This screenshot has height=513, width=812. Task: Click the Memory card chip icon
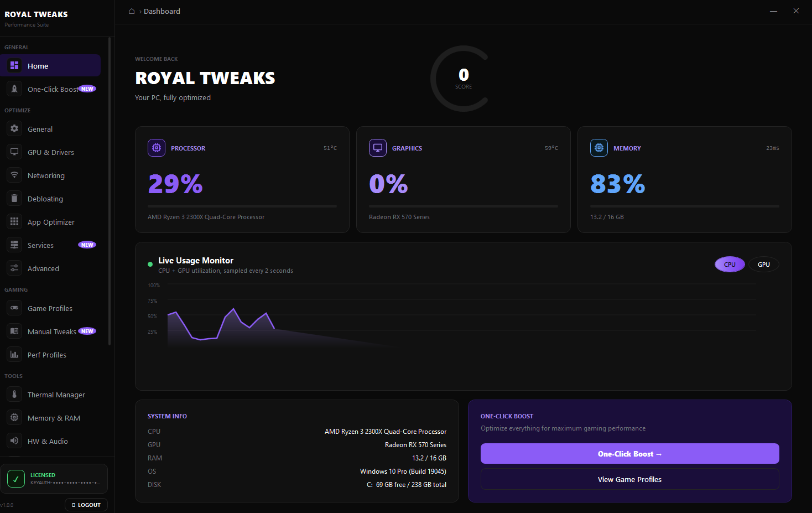click(599, 148)
